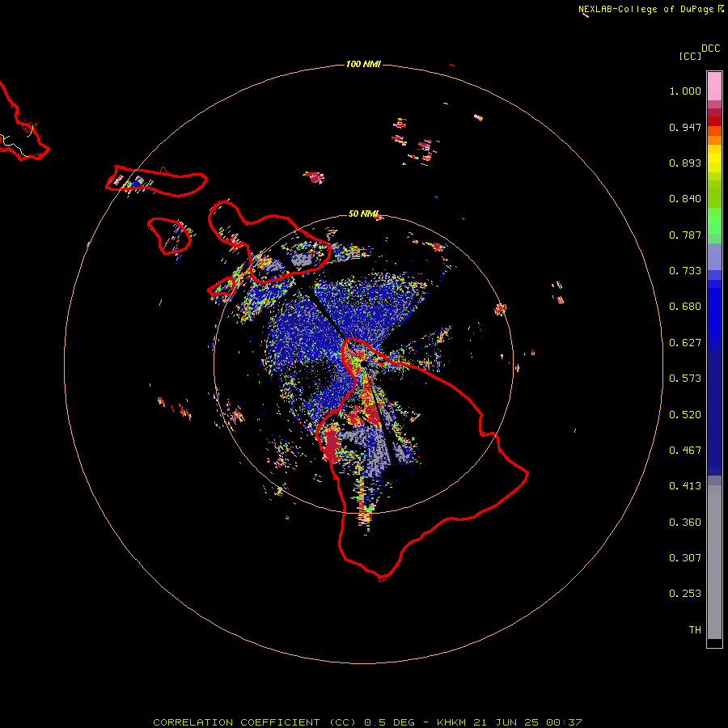Click the 0.520 color scale value
The height and width of the screenshot is (728, 728).
coord(685,415)
